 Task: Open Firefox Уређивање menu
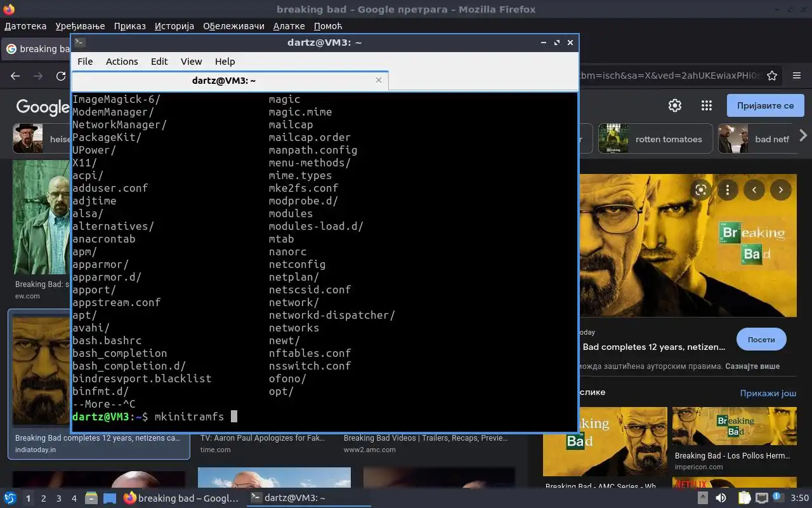coord(80,26)
